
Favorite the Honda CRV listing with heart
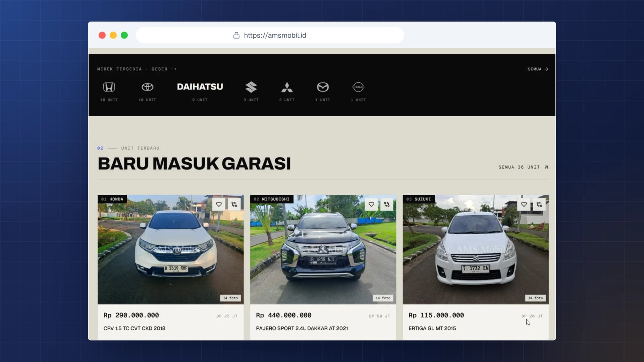219,204
